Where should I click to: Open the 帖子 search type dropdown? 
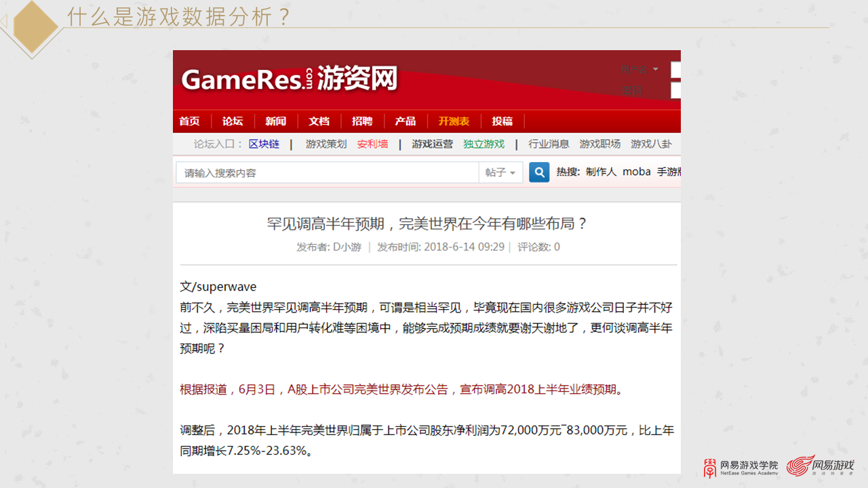coord(500,172)
